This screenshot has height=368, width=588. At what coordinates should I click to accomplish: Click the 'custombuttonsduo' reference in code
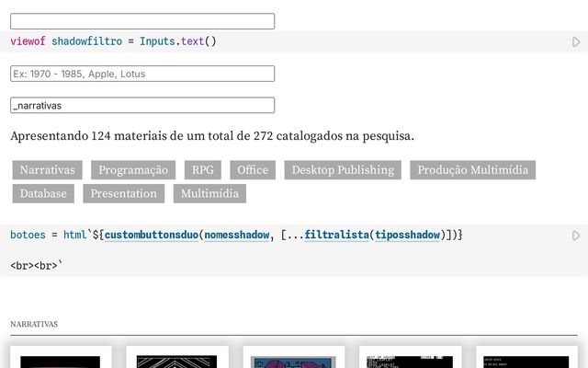pyautogui.click(x=152, y=236)
